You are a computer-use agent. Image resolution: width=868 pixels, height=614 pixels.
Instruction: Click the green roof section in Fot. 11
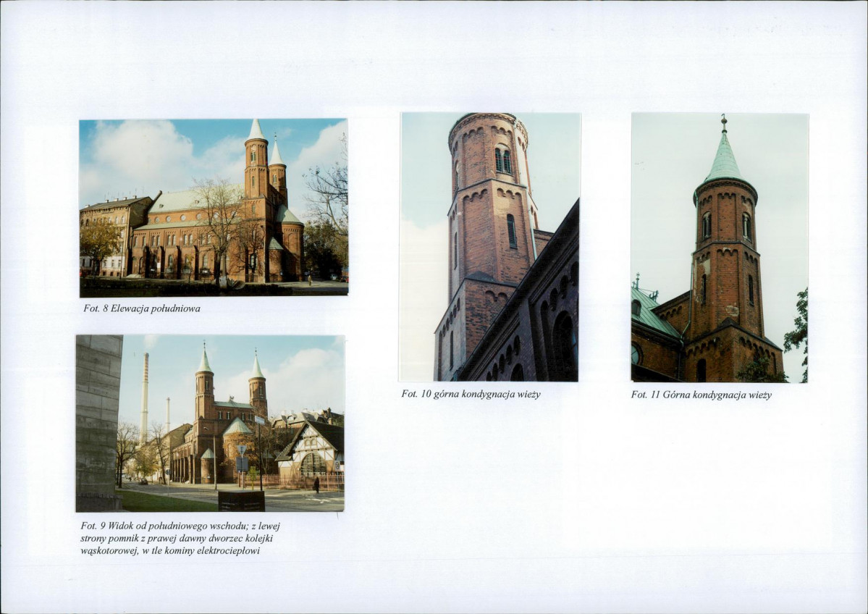[652, 314]
